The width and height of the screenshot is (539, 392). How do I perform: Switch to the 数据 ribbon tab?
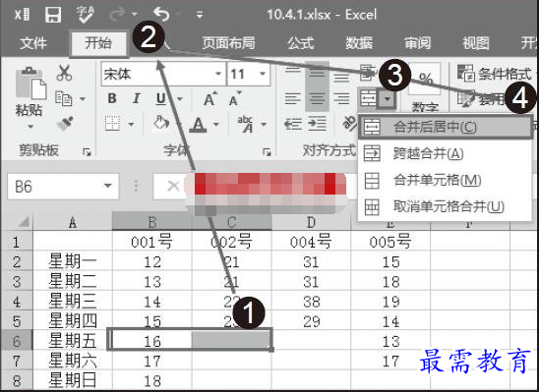click(359, 43)
